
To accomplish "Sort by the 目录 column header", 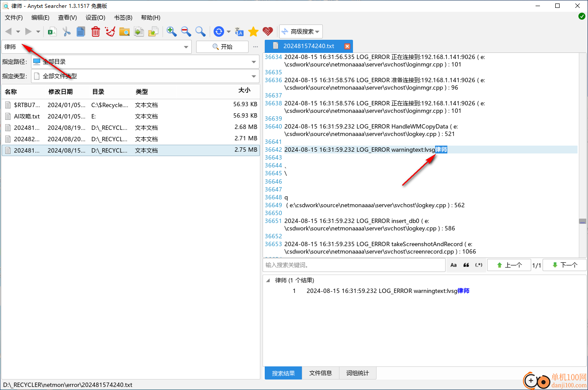I will tap(111, 91).
